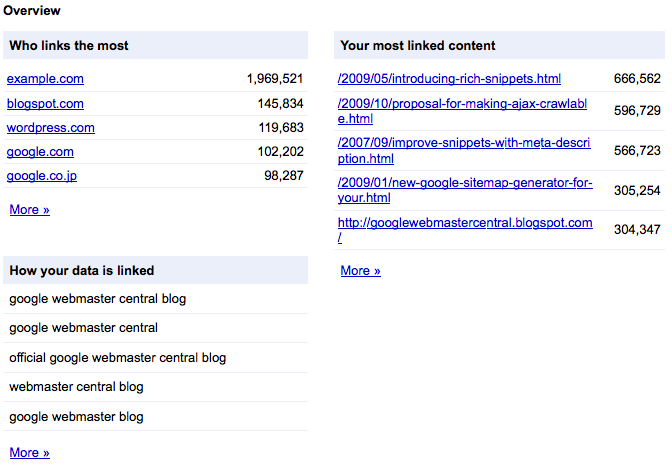672x467 pixels.
Task: Select the 98,287 link count
Action: click(284, 175)
